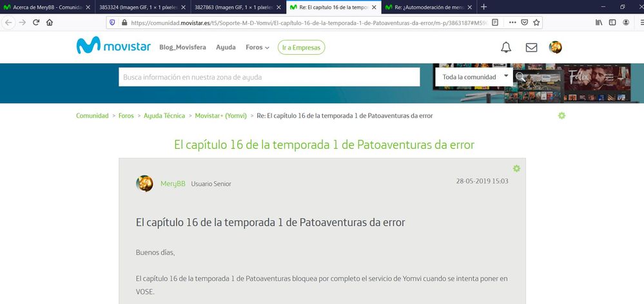Image resolution: width=644 pixels, height=304 pixels.
Task: Go to Foros breadcrumb link
Action: (x=126, y=116)
